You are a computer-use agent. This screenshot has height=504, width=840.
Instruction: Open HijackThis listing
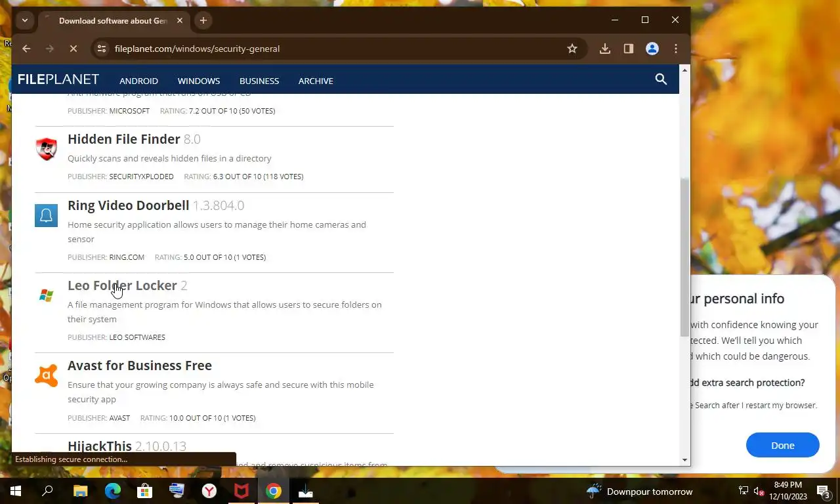[x=100, y=446]
